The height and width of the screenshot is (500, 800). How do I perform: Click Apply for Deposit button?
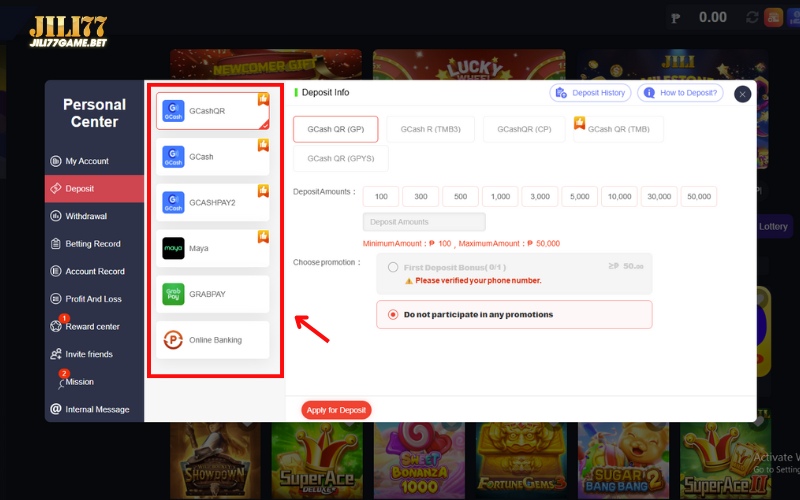pyautogui.click(x=336, y=410)
